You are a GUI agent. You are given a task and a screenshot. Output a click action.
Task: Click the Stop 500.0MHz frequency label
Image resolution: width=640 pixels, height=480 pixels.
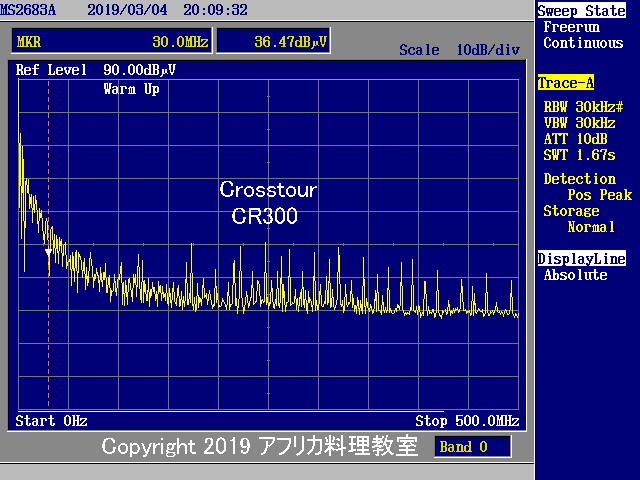pos(467,421)
